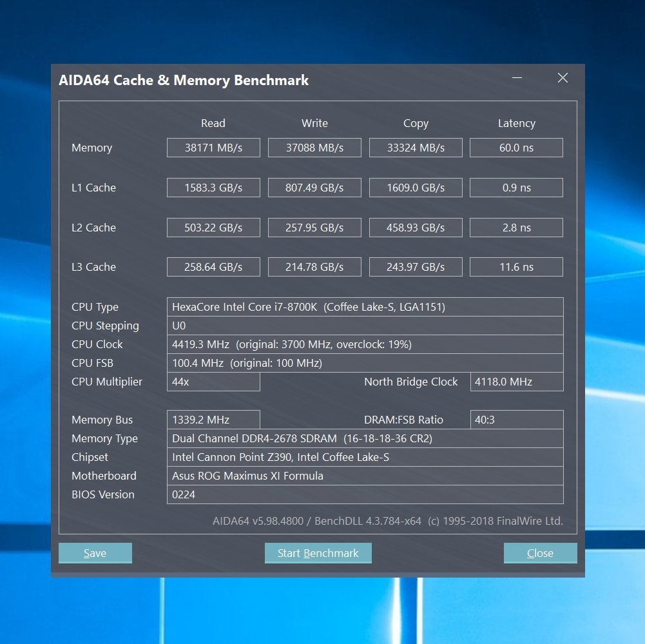Select the Memory Copy value 33324 MB/s

pyautogui.click(x=416, y=148)
